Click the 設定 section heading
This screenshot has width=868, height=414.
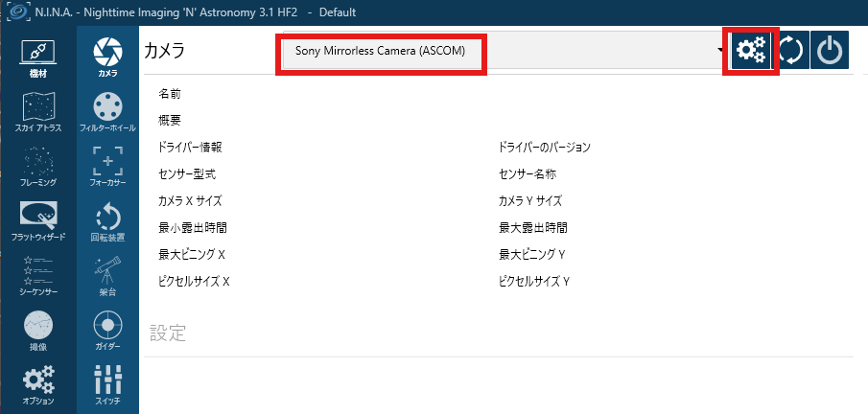[x=168, y=333]
